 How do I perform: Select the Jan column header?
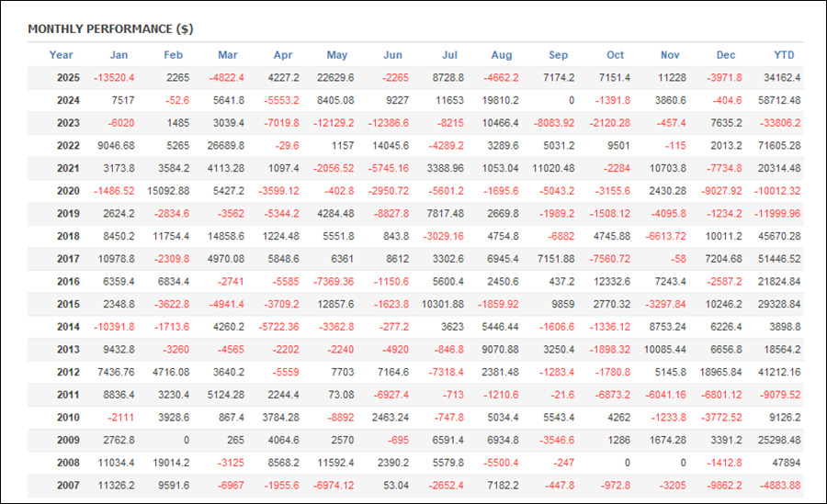tap(119, 55)
